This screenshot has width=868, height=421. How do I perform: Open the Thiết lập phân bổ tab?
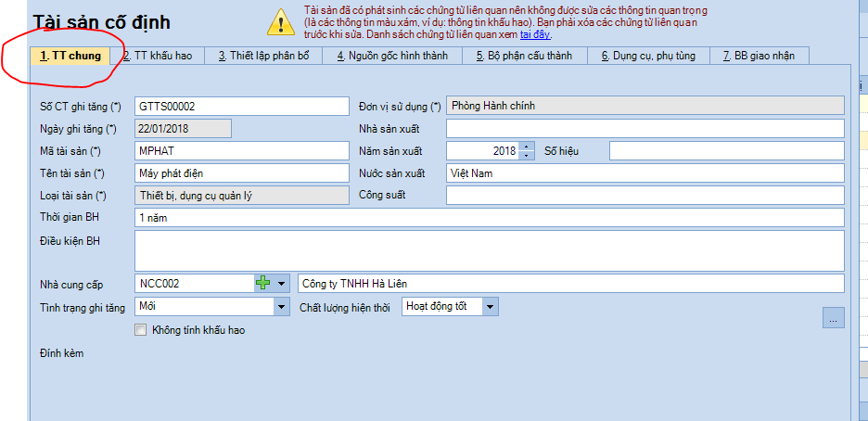[262, 56]
